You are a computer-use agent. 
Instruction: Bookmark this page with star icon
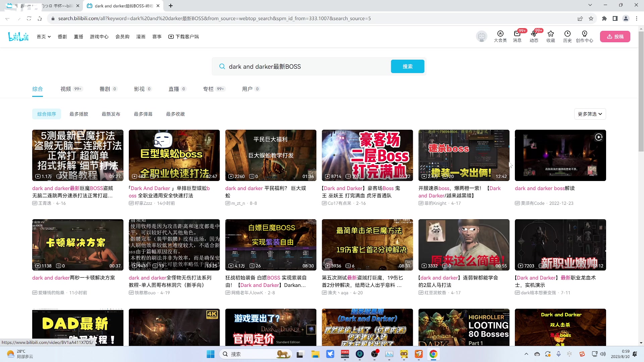(x=591, y=18)
